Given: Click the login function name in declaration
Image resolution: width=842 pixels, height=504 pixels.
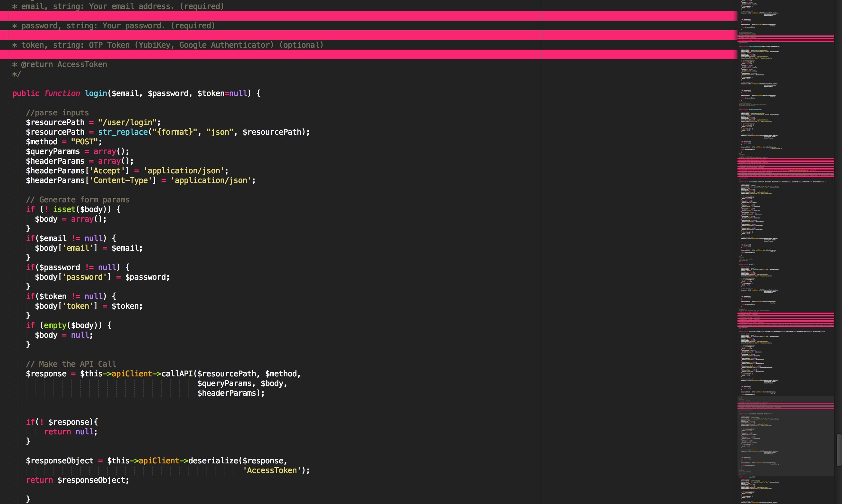Looking at the screenshot, I should [x=96, y=93].
